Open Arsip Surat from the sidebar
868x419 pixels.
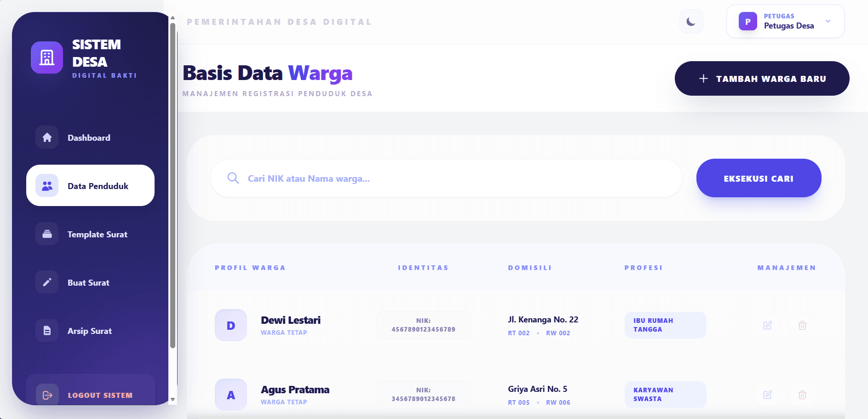[x=90, y=331]
